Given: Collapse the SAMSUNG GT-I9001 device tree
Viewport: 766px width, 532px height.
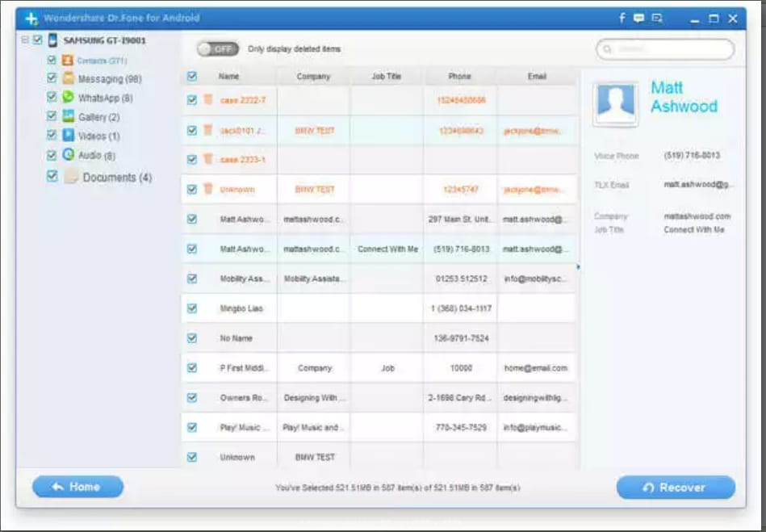Looking at the screenshot, I should [24, 40].
